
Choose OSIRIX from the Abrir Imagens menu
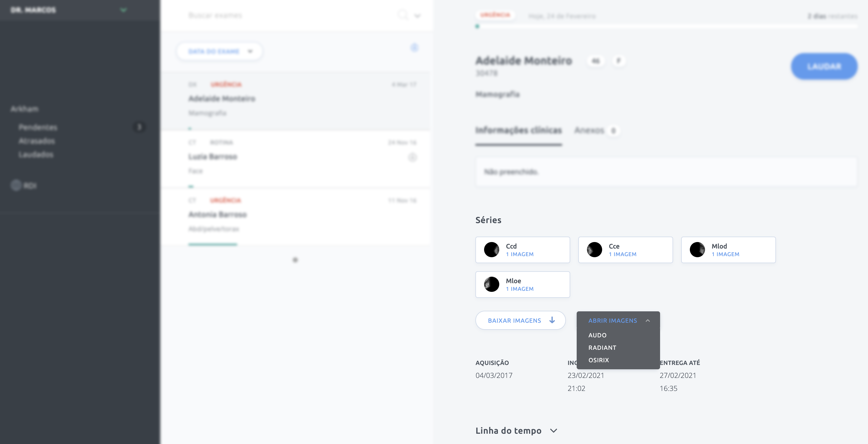click(x=598, y=360)
